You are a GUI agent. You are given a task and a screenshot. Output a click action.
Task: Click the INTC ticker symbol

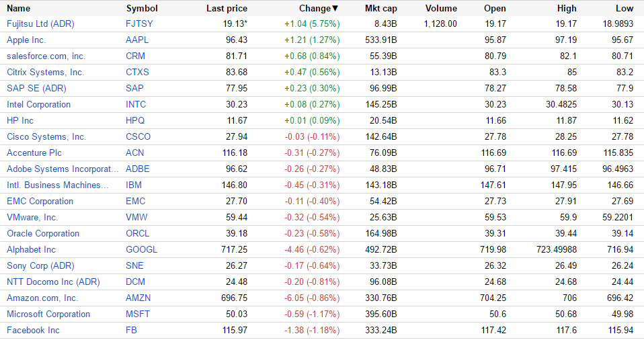click(136, 104)
